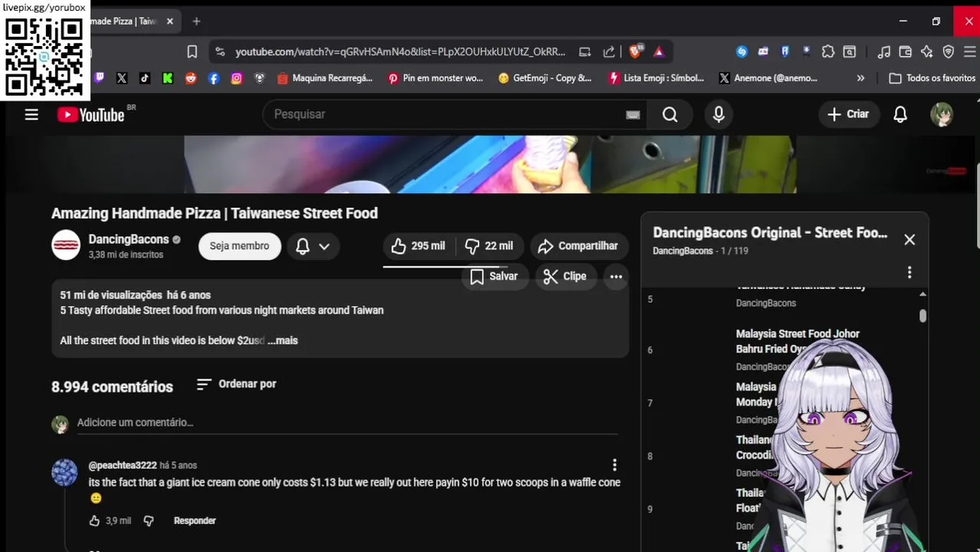
Task: Click the Brave Shields lion icon
Action: pyautogui.click(x=635, y=51)
